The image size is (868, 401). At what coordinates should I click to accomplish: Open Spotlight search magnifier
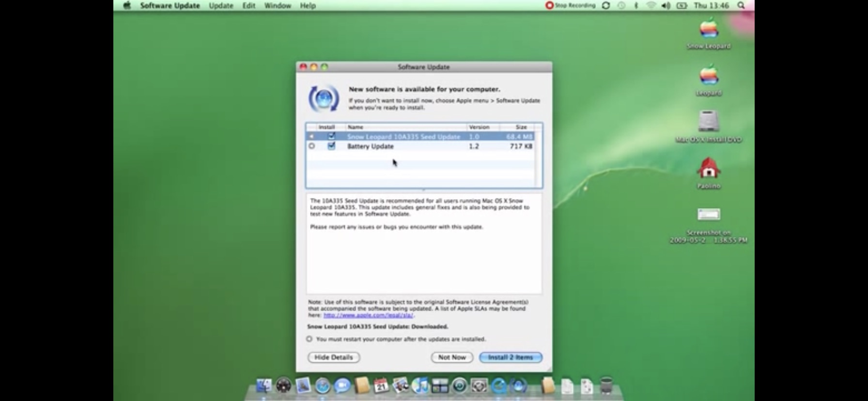(741, 5)
